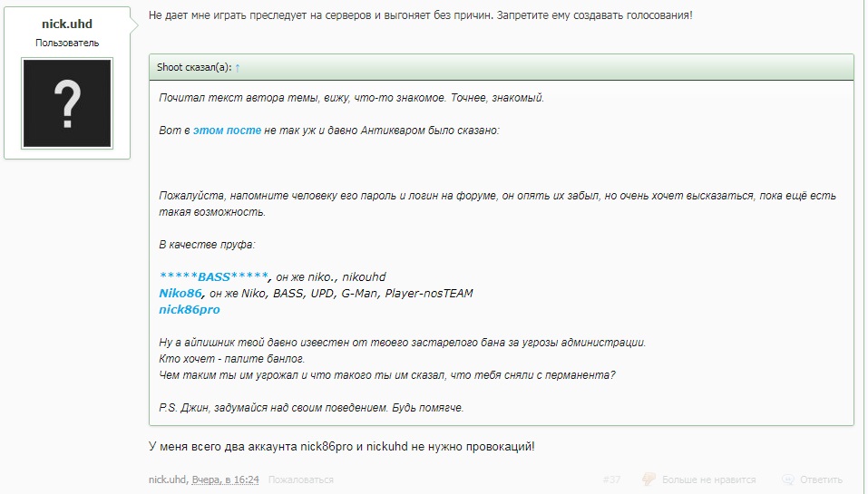The image size is (868, 494).
Task: Click the thumbs-down unlike icon
Action: pos(649,479)
